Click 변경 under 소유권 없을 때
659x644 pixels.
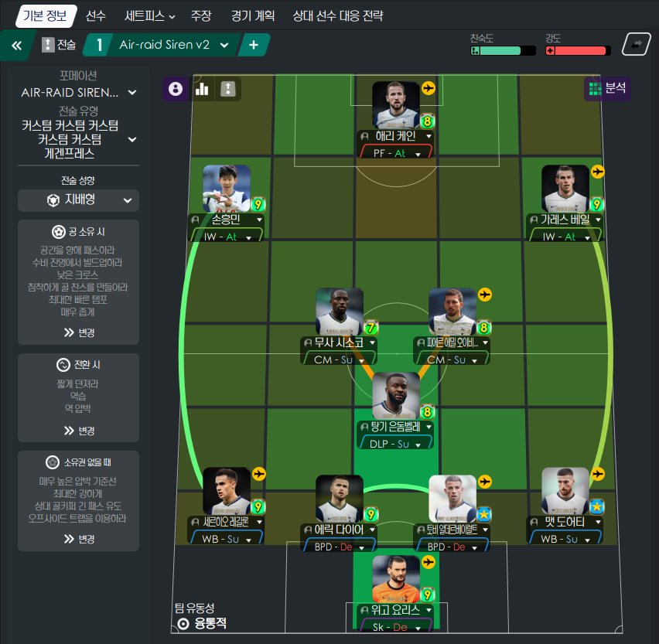coord(79,539)
